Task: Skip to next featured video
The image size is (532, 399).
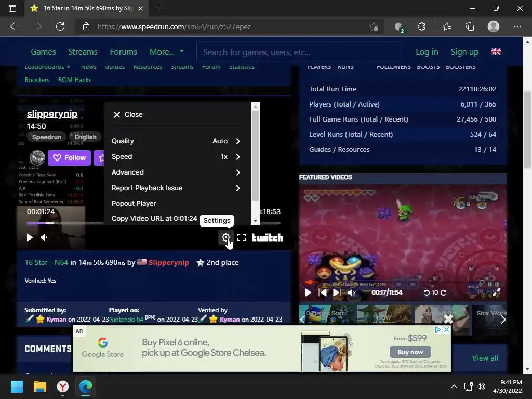Action: pos(337,292)
